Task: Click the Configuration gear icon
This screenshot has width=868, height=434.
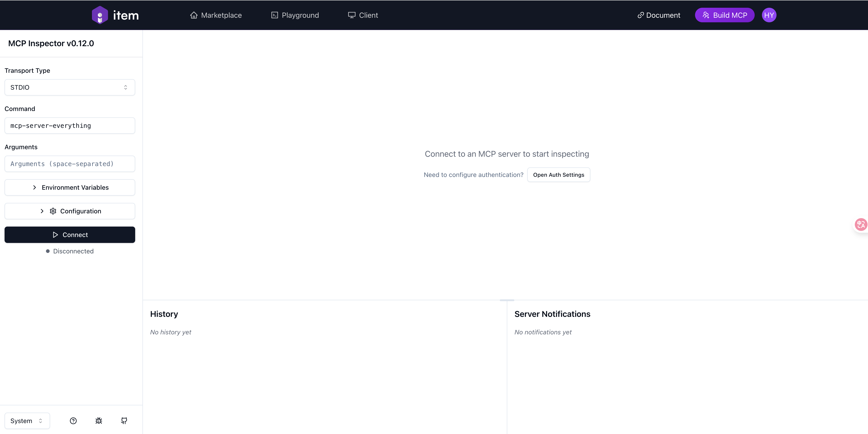Action: [53, 211]
